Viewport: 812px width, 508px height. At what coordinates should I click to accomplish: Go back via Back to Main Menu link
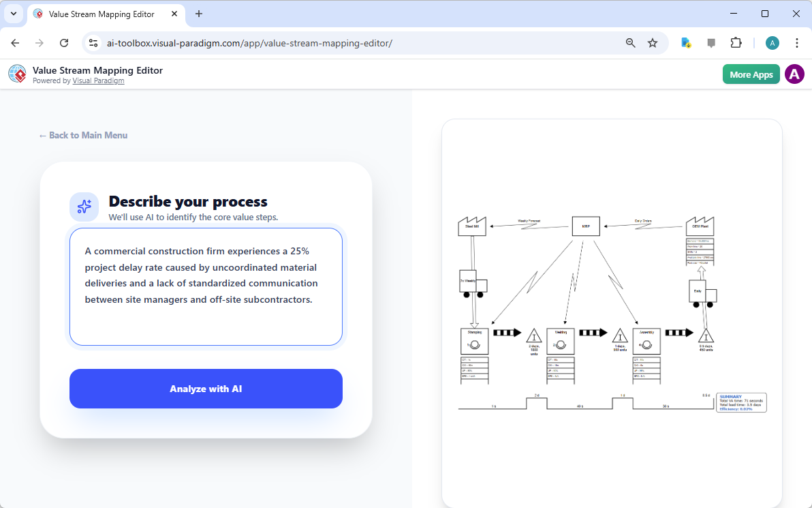point(83,135)
